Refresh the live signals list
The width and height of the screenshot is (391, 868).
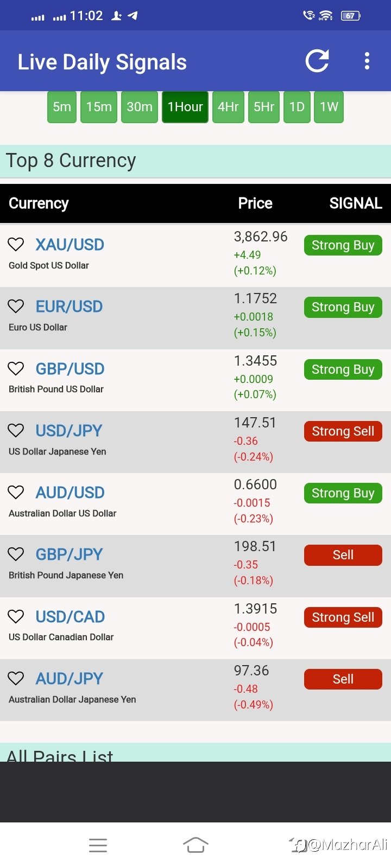pos(317,61)
